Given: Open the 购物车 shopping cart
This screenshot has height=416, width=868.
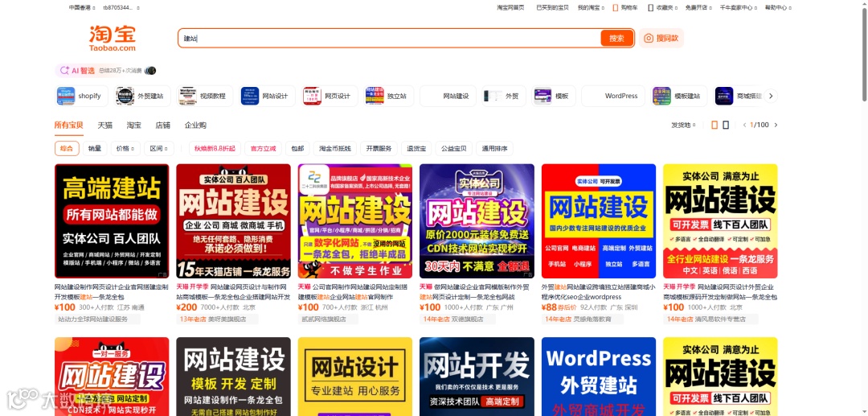Looking at the screenshot, I should 625,8.
